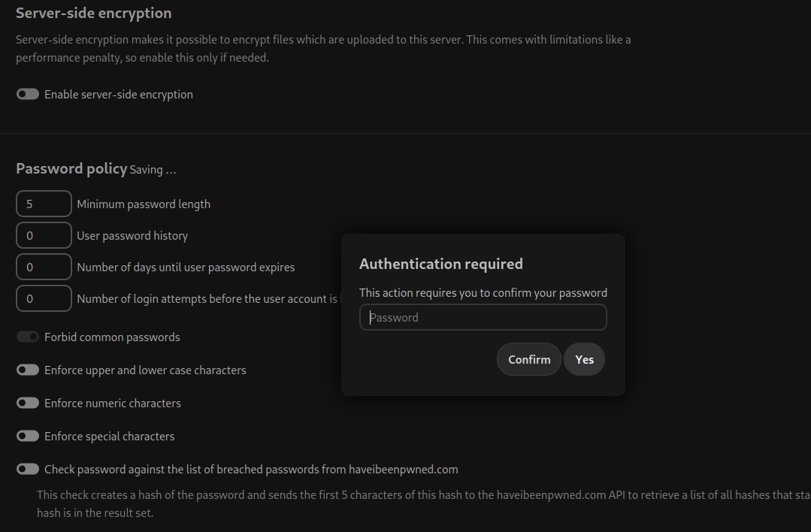811x532 pixels.
Task: Enable enforce special characters
Action: click(x=27, y=436)
